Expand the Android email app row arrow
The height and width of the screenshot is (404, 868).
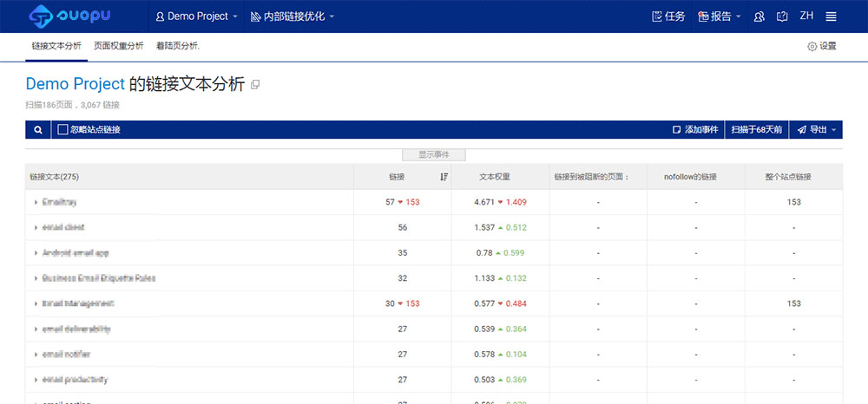click(36, 253)
